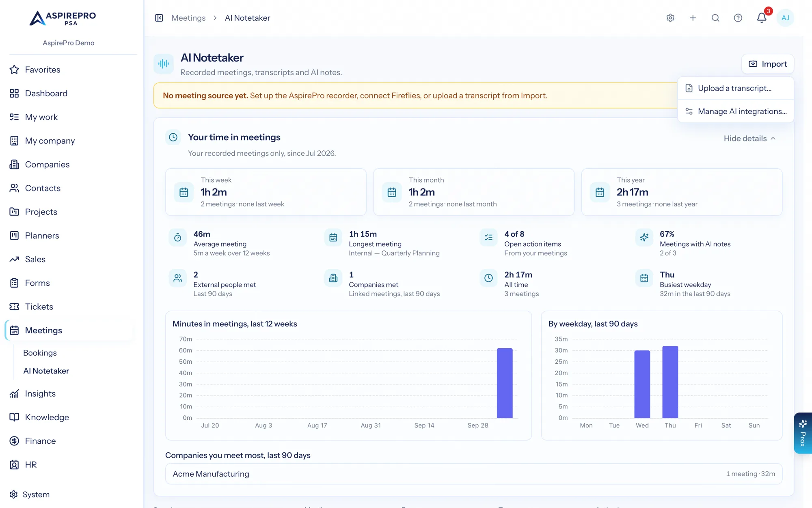812x508 pixels.
Task: Collapse the sidebar panel icon
Action: pos(159,18)
